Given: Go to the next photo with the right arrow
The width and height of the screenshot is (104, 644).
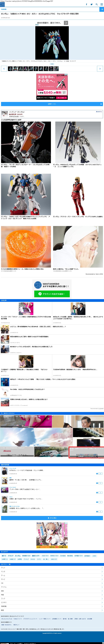Looking at the screenshot, I should 100,69.
